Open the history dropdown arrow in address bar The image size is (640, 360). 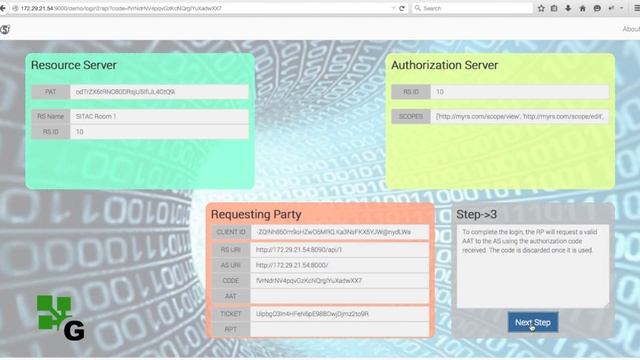[x=393, y=8]
